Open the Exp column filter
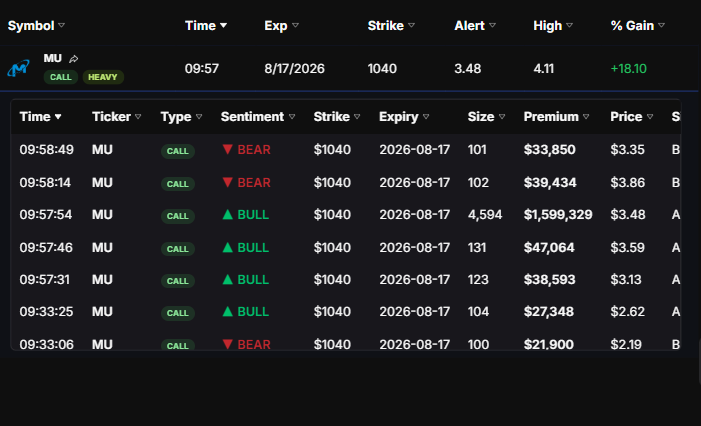Viewport: 701px width, 426px height. [x=295, y=25]
